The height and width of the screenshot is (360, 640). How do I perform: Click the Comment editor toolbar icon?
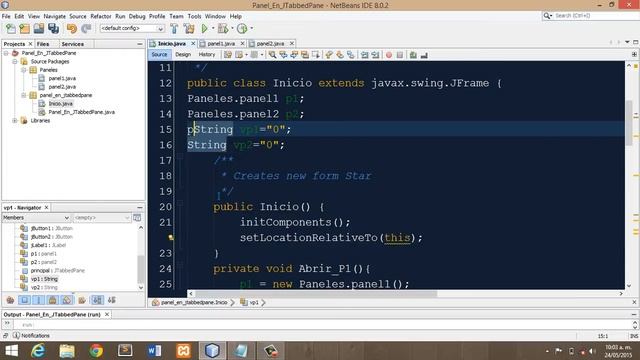coord(413,55)
